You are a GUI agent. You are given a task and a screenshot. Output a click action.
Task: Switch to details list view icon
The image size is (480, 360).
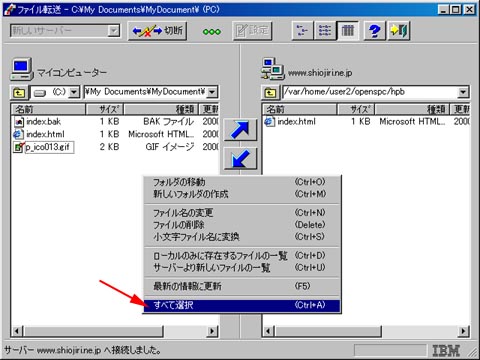[x=348, y=31]
